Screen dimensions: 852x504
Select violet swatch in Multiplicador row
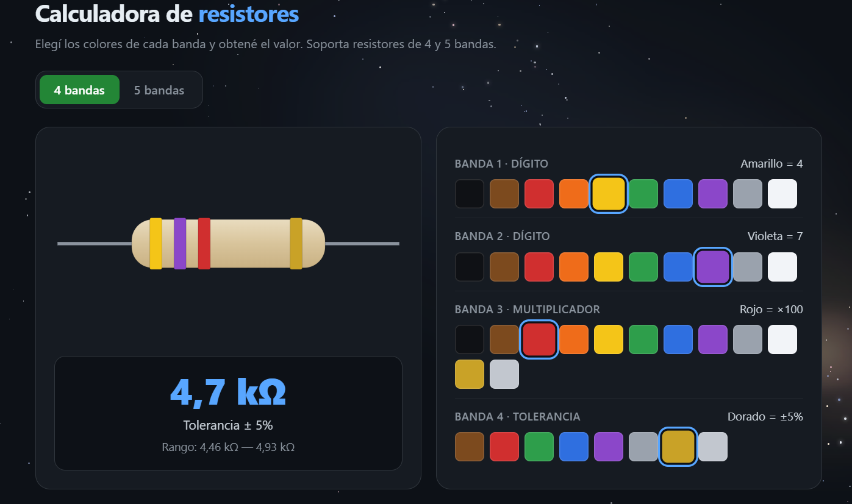click(713, 339)
